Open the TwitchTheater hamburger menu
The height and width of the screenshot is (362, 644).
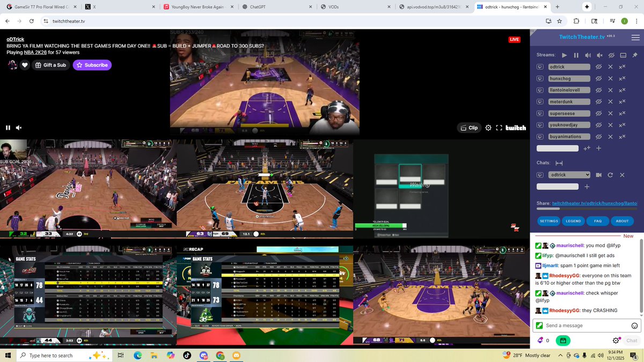pyautogui.click(x=635, y=38)
